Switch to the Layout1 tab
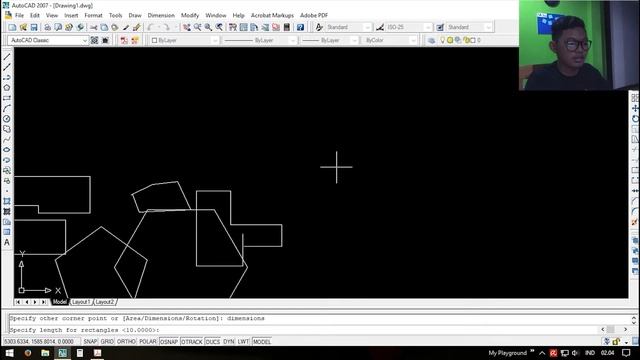The image size is (640, 360). (x=80, y=302)
